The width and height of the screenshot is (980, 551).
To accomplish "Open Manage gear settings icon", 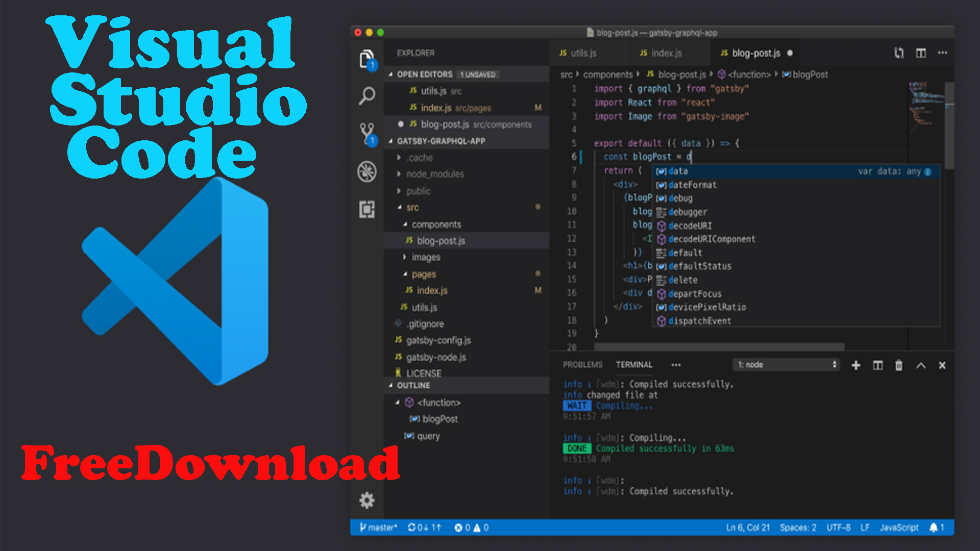I will click(366, 500).
